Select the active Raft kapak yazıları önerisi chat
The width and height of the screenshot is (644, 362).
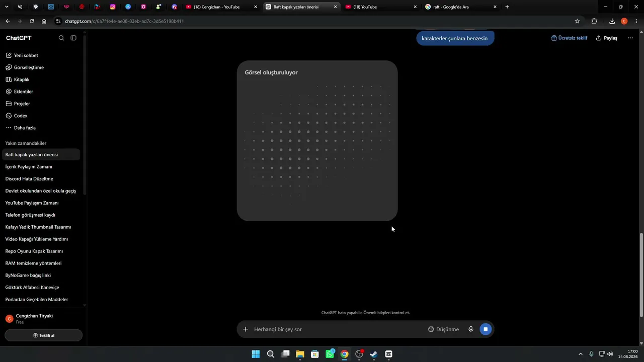pos(41,155)
